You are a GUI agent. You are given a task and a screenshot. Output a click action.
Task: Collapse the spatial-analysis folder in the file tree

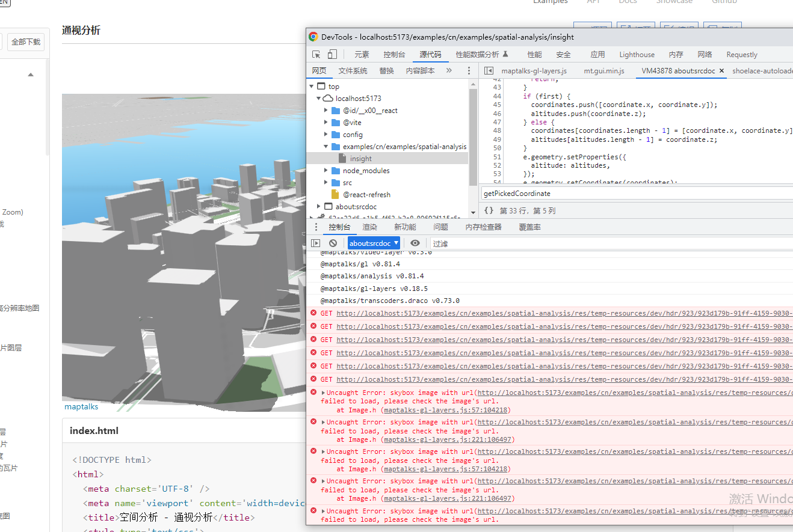pos(326,146)
